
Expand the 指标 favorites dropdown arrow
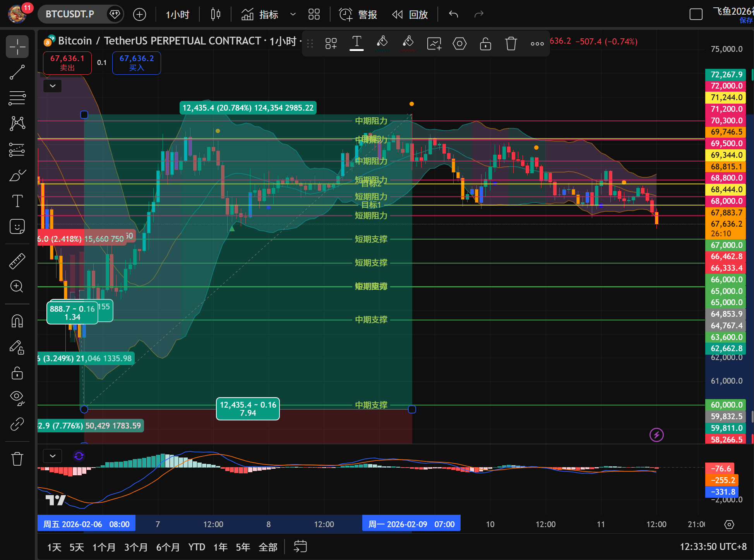click(293, 15)
